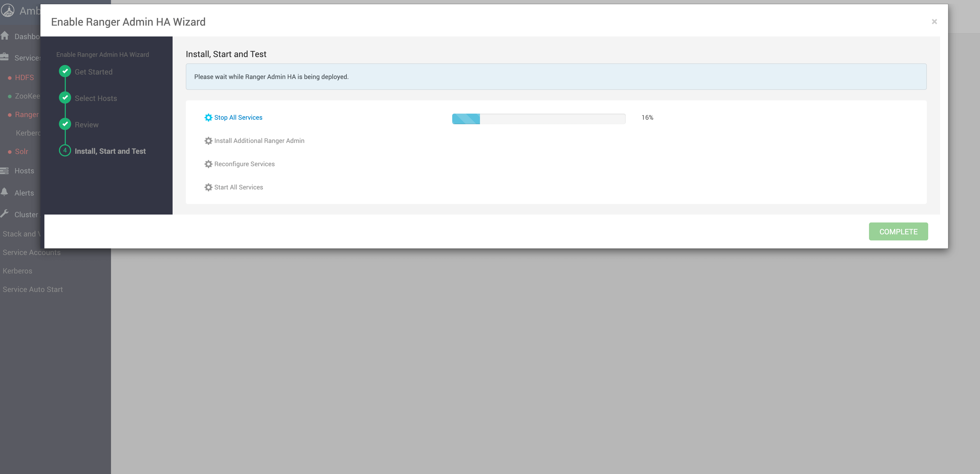Click the Alerts bell icon in sidebar

[x=4, y=192]
